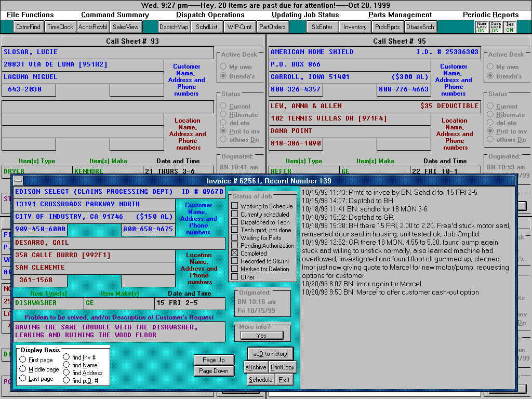This screenshot has width=532, height=399.
Task: Toggle the Num Lock indicator
Action: (481, 27)
